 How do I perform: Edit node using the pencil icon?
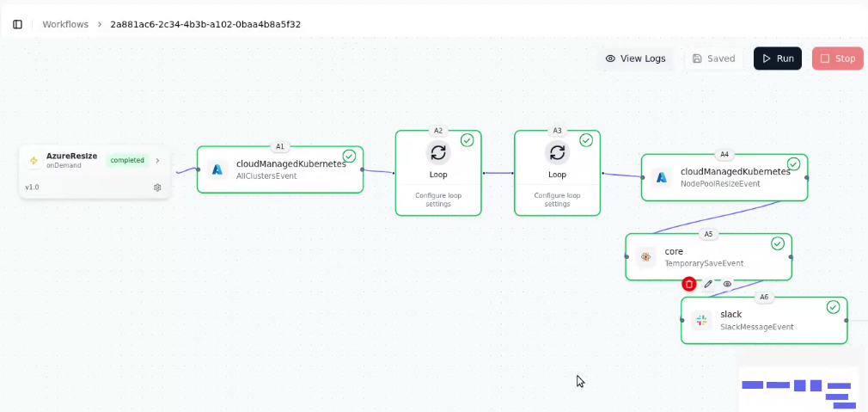coord(709,284)
